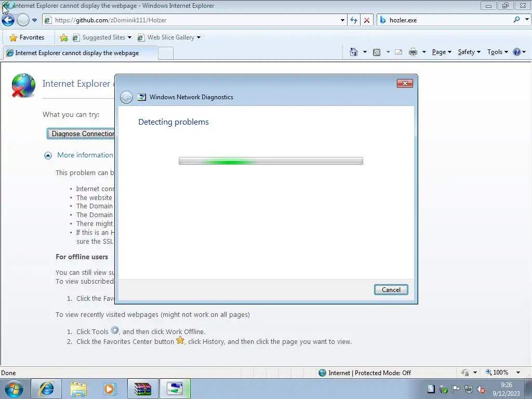
Task: Select the 'Internet Explorer cannot display' tab
Action: (x=81, y=53)
